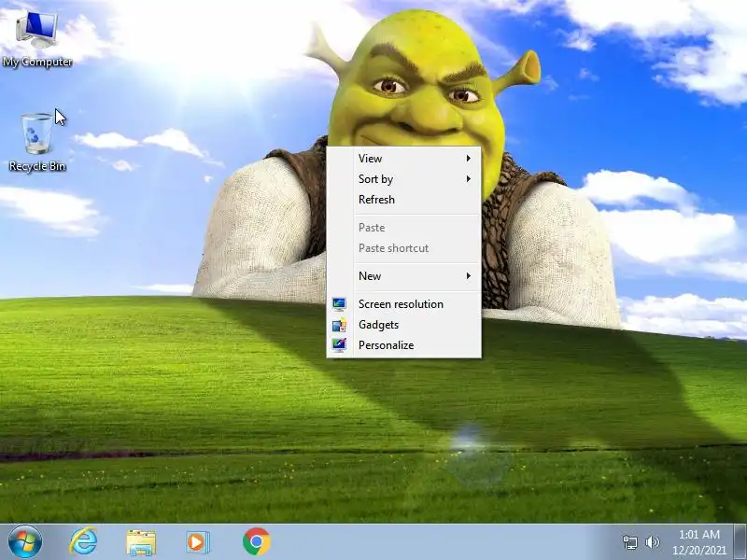Launch Windows Media Player from taskbar
The image size is (747, 560).
click(197, 542)
